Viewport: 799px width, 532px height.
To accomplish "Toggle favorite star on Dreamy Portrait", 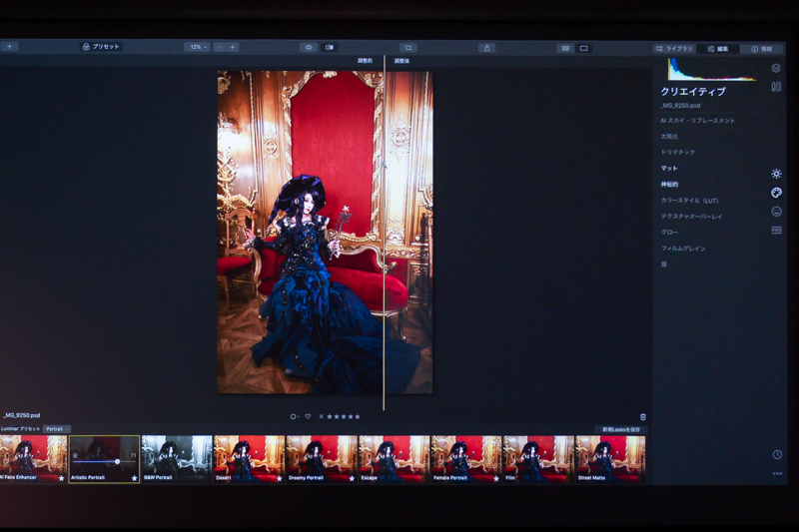I will (352, 478).
